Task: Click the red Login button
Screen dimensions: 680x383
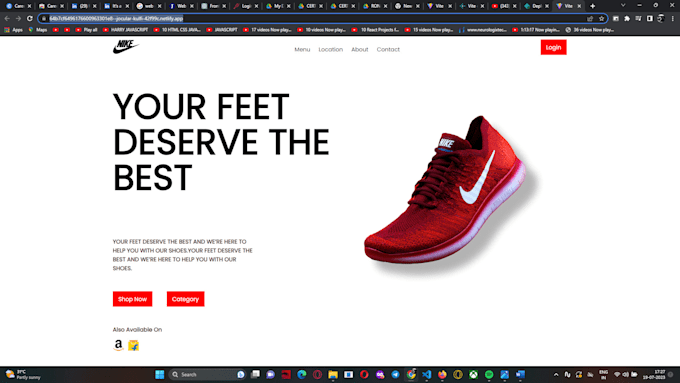Action: (x=553, y=47)
